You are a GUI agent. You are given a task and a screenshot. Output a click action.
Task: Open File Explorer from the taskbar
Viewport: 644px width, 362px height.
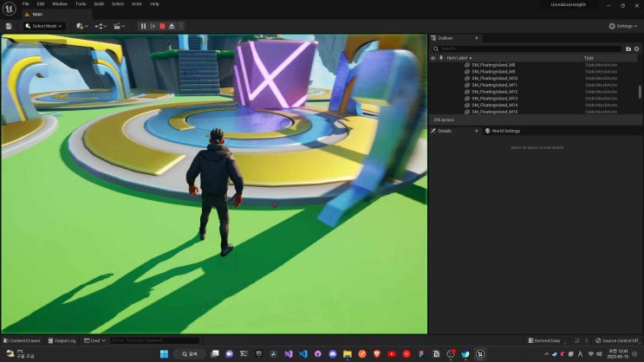point(348,354)
